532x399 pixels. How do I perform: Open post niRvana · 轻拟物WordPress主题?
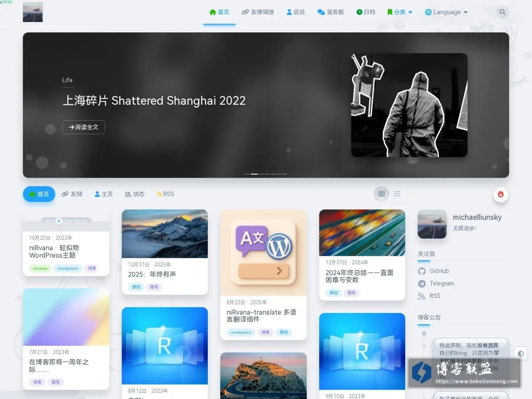pyautogui.click(x=54, y=251)
